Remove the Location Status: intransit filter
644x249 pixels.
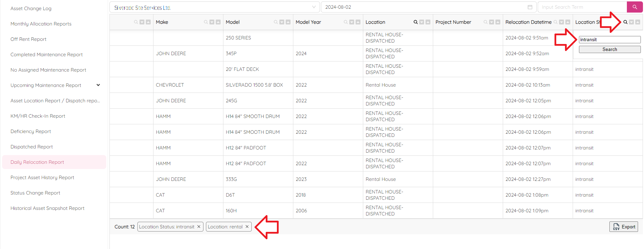coord(199,227)
